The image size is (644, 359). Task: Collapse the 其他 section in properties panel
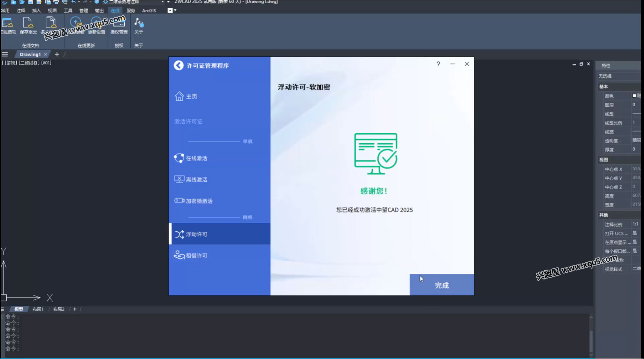click(619, 215)
